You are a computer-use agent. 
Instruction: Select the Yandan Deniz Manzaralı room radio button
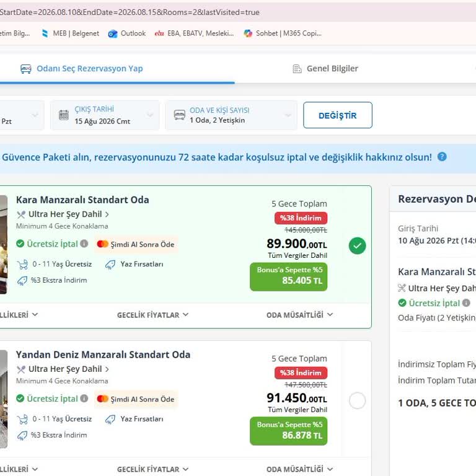(x=357, y=401)
